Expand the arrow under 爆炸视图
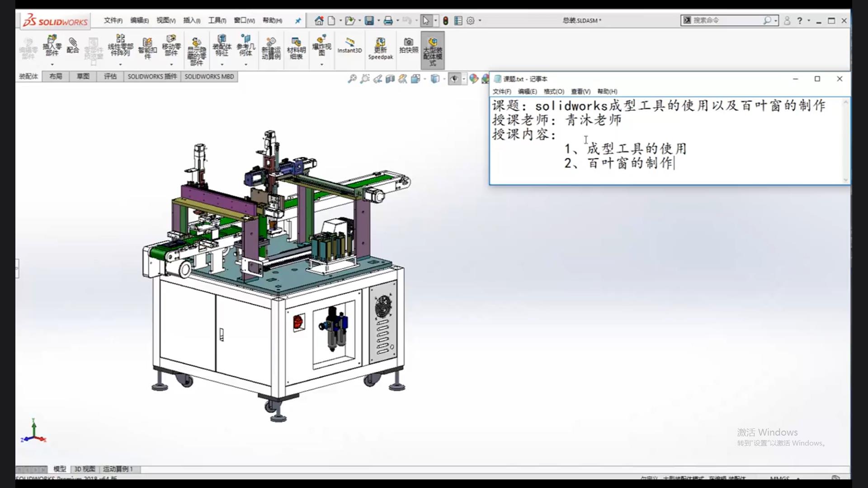This screenshot has height=488, width=868. click(x=321, y=64)
